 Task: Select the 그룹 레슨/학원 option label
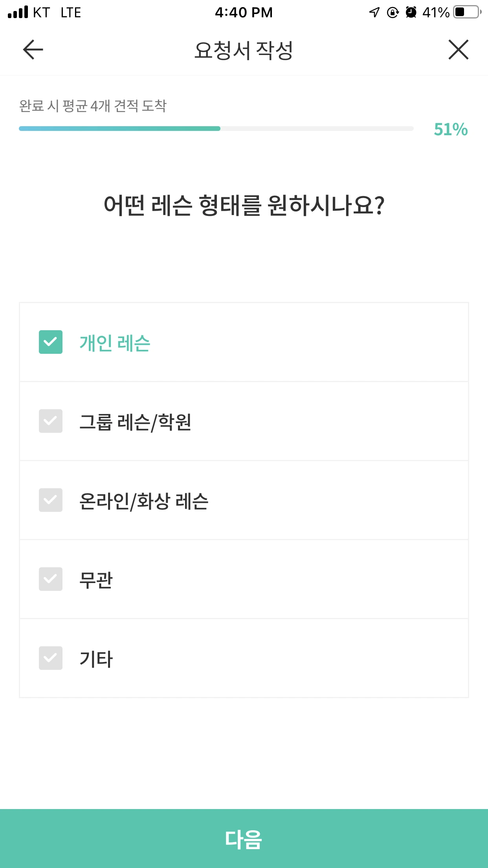tap(135, 422)
